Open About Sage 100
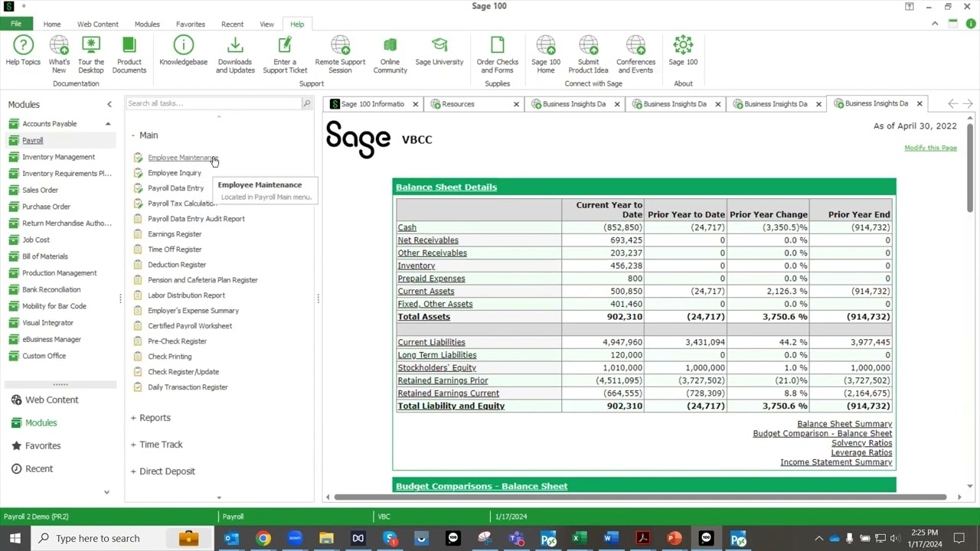 (x=683, y=51)
